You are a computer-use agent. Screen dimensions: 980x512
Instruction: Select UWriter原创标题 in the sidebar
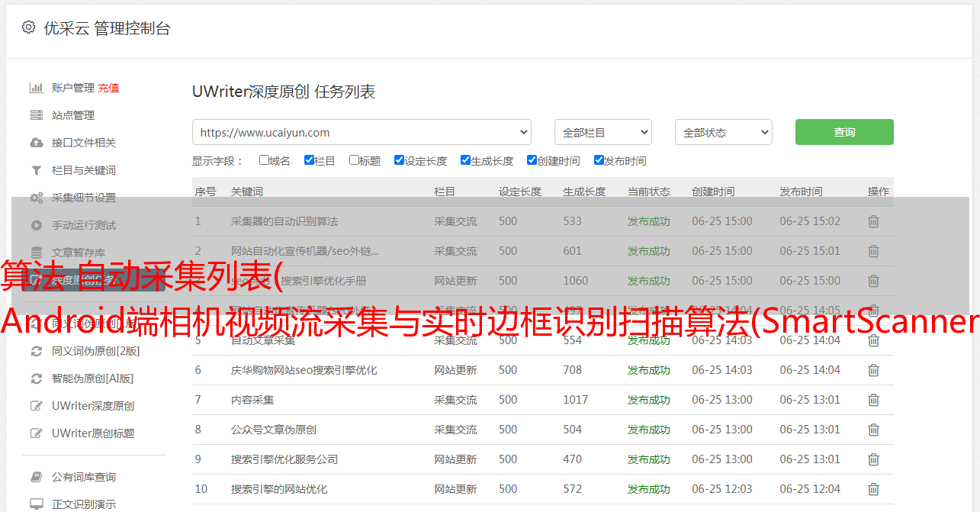pyautogui.click(x=92, y=433)
